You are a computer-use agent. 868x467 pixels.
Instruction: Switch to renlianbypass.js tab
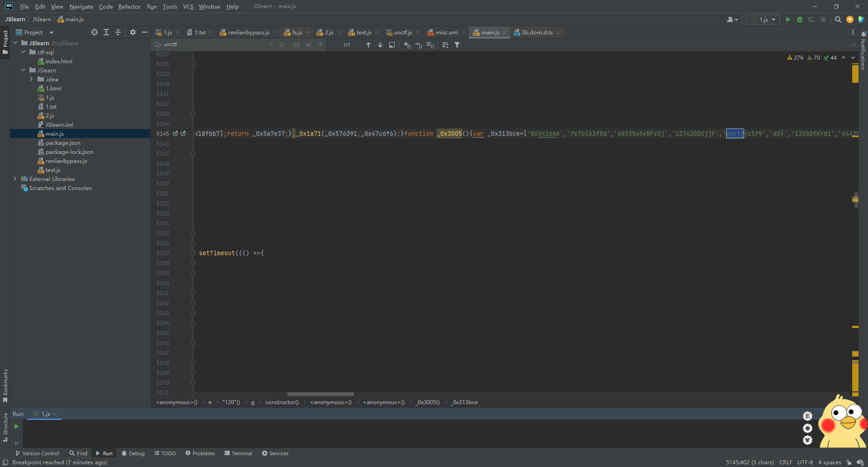pos(248,32)
